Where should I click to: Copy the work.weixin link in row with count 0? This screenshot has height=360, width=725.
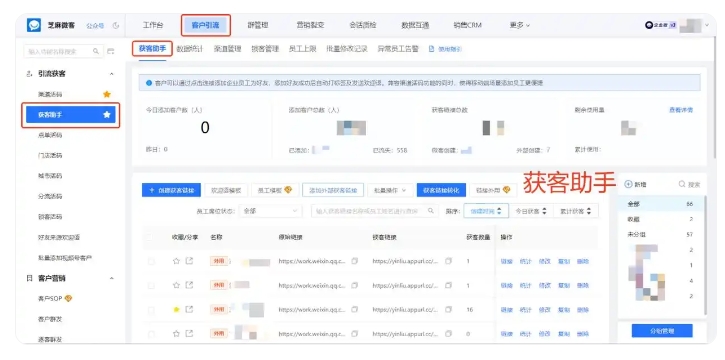click(x=355, y=334)
